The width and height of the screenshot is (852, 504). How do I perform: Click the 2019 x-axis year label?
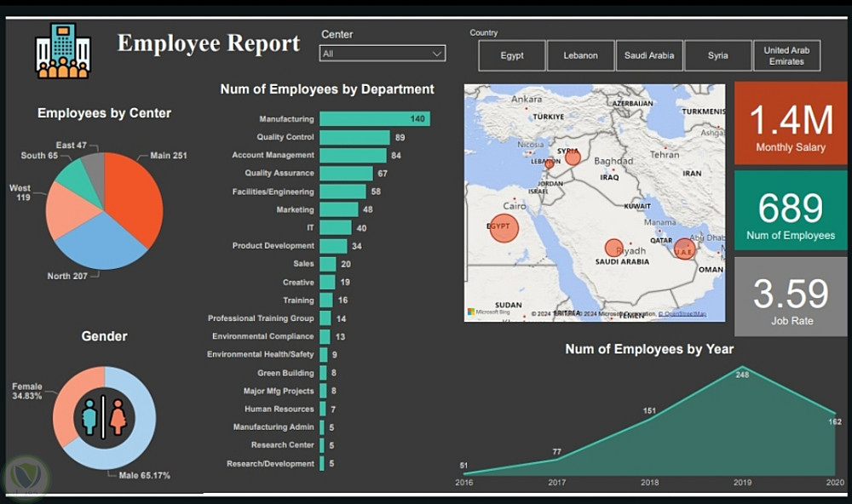[742, 482]
